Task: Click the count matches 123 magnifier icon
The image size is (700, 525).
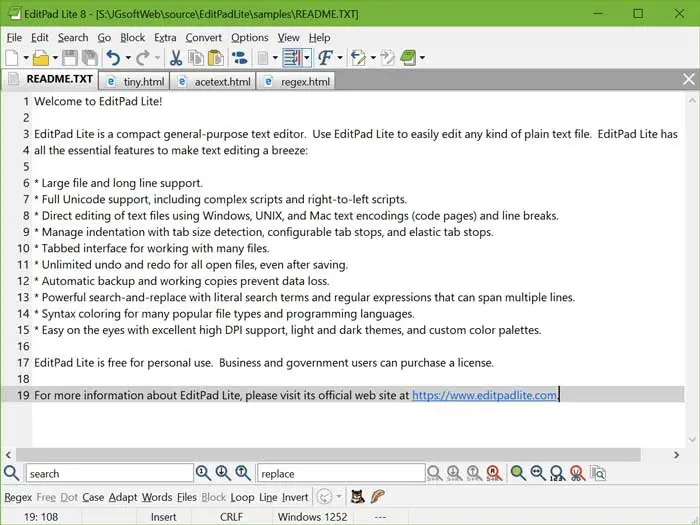Action: [x=557, y=473]
